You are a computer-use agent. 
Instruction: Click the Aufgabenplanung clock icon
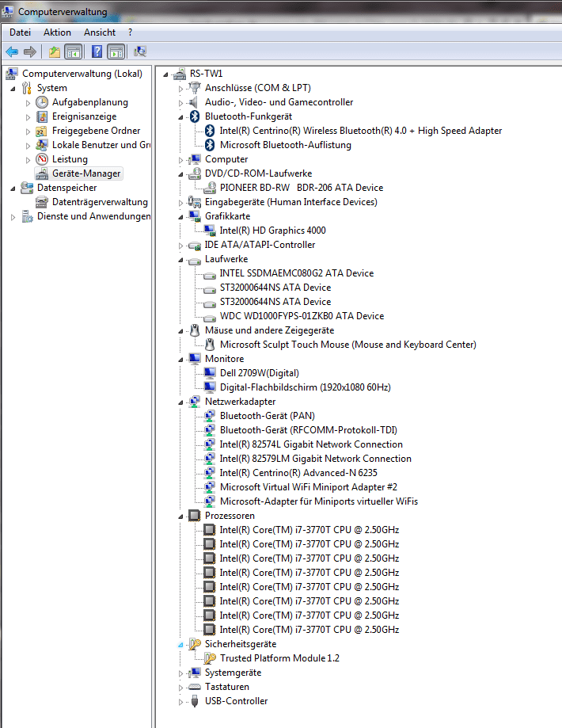pyautogui.click(x=42, y=102)
